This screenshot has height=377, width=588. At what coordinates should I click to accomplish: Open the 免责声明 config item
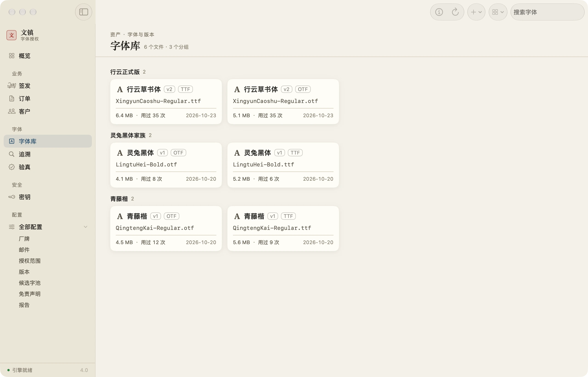30,294
